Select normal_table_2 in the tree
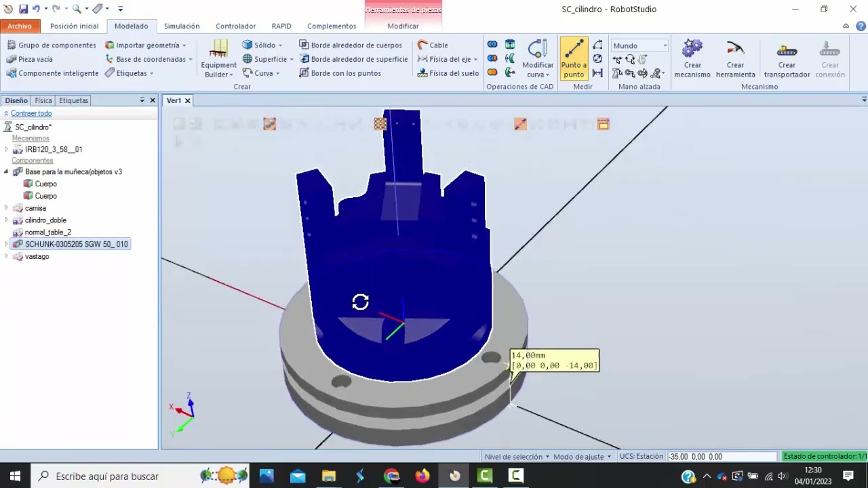The image size is (868, 488). [47, 232]
